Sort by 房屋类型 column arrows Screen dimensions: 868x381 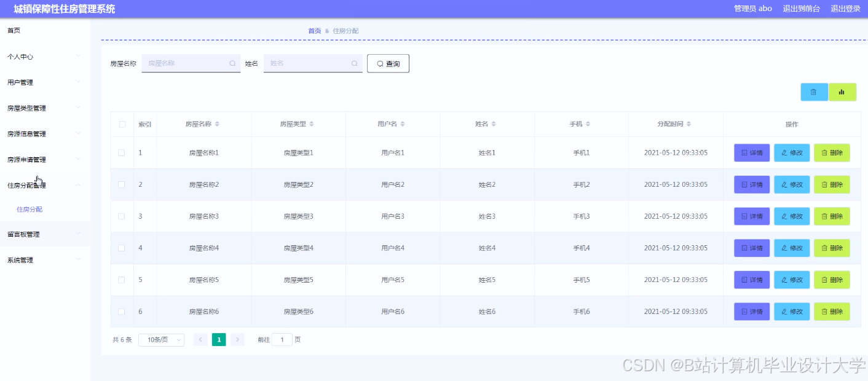(311, 124)
